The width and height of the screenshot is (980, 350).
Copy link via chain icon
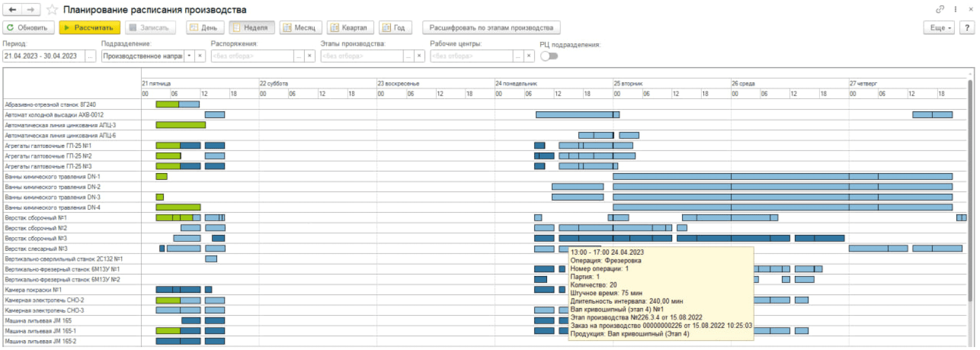pos(940,9)
